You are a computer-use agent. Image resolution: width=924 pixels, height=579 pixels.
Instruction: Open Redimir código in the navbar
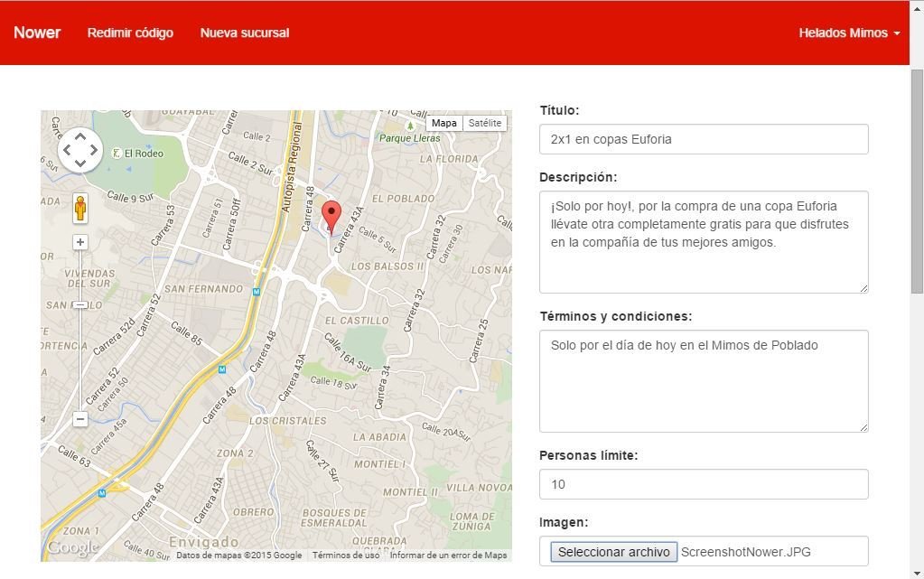point(130,33)
